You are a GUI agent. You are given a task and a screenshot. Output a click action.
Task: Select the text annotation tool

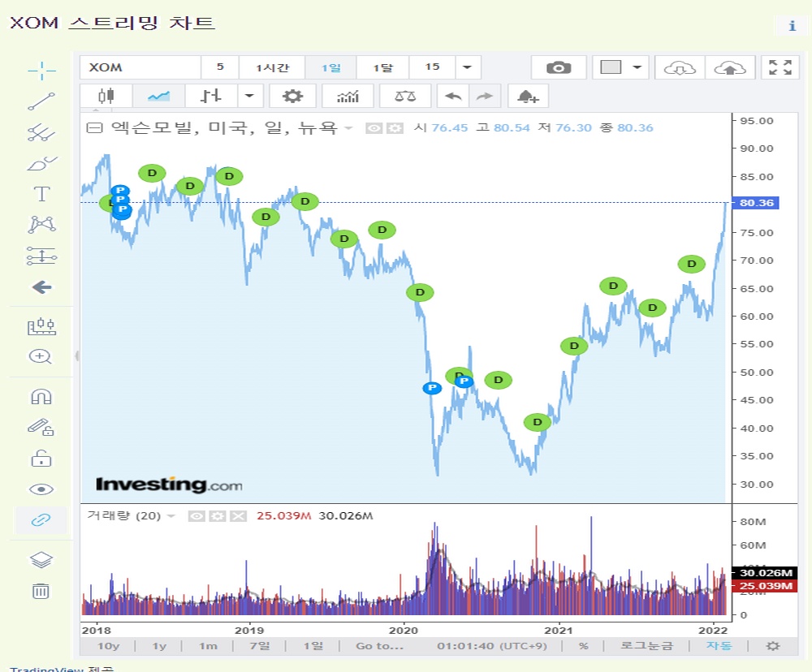41,194
